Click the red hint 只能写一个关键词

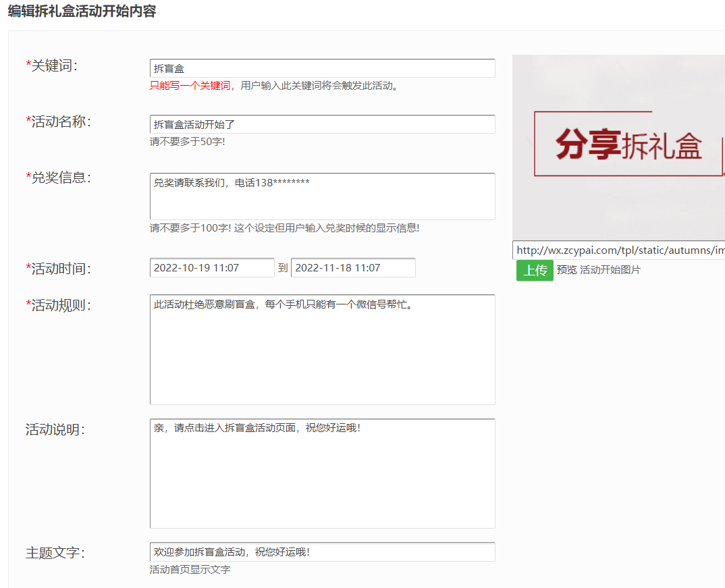point(190,86)
